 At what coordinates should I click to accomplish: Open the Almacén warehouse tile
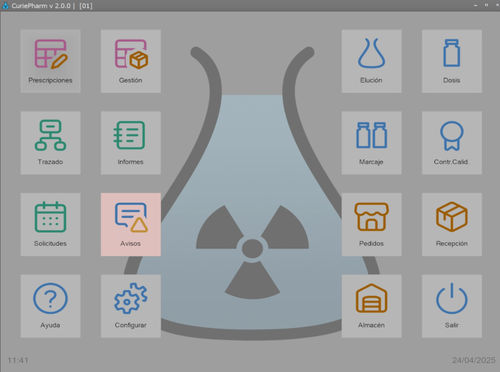371,306
